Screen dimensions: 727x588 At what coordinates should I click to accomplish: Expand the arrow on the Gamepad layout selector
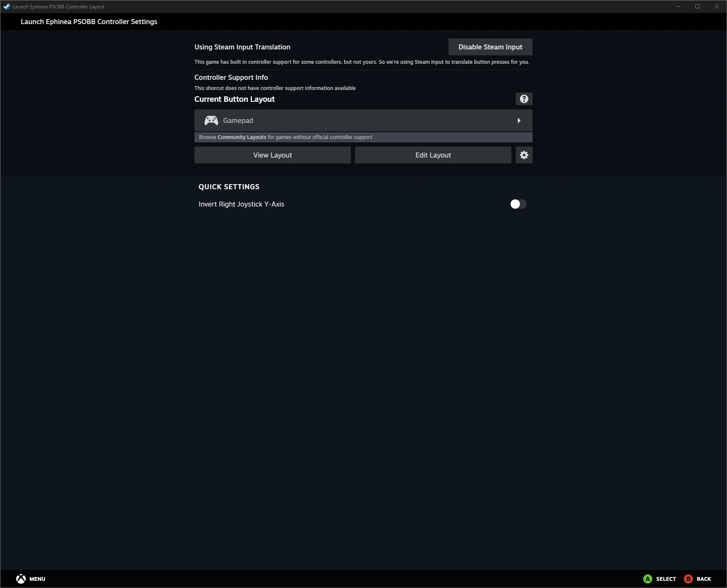[519, 120]
